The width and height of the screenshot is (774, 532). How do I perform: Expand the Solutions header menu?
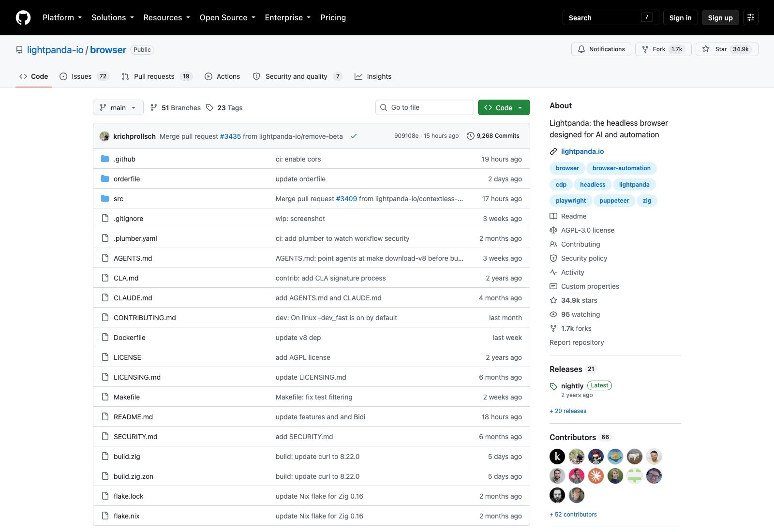click(113, 17)
